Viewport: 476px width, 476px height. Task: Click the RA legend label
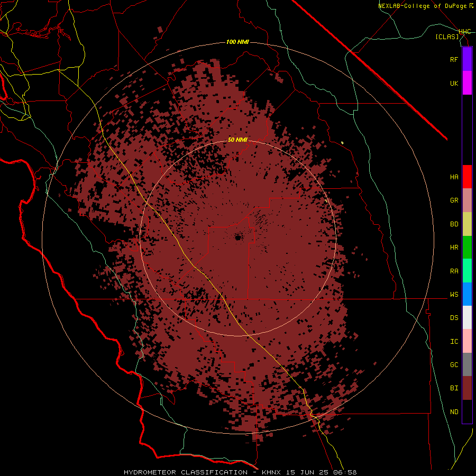(x=454, y=271)
